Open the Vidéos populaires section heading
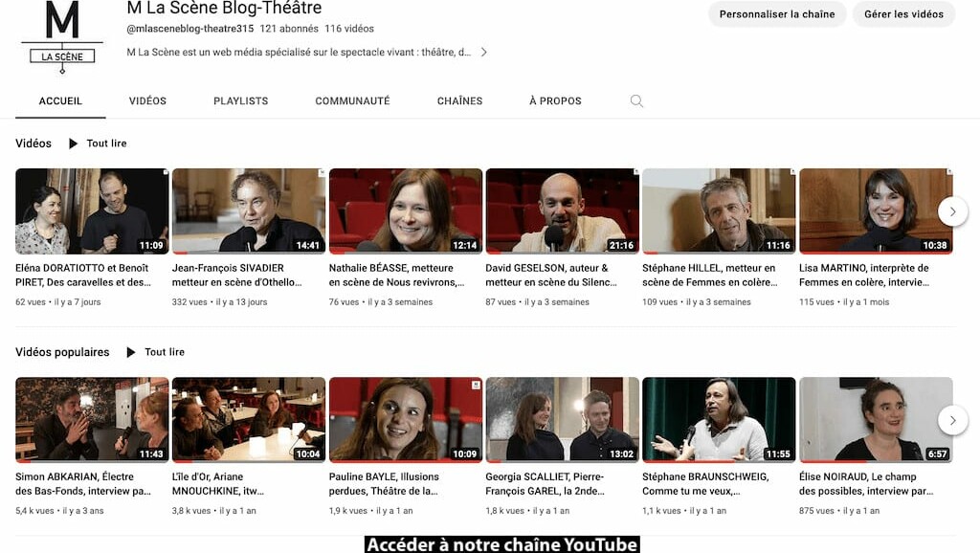The height and width of the screenshot is (553, 980). pos(62,352)
